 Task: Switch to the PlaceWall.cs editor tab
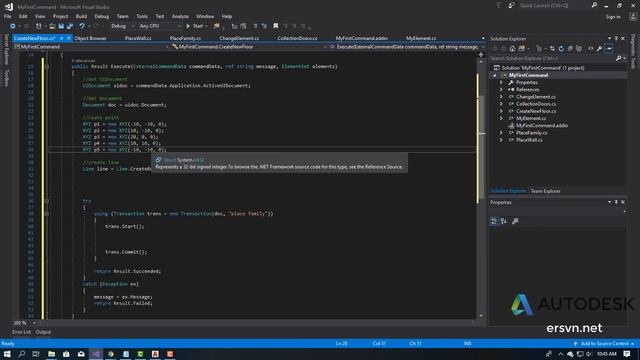click(138, 38)
